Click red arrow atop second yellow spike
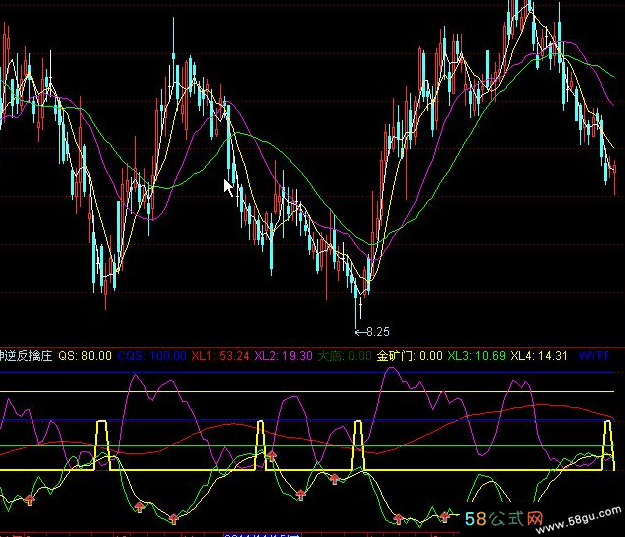625x537 pixels. pyautogui.click(x=270, y=457)
